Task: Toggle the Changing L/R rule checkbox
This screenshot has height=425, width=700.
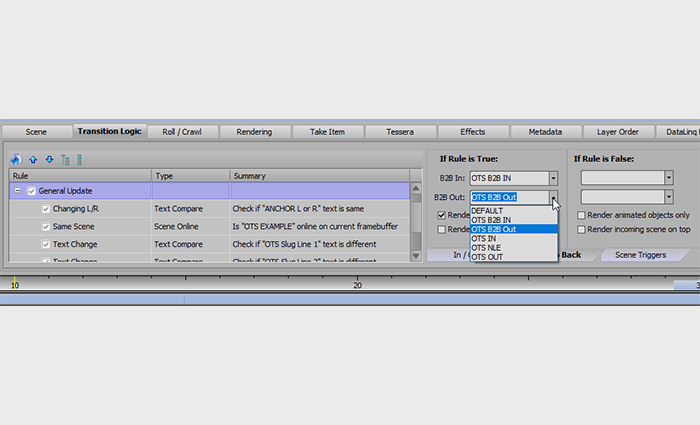Action: pos(46,209)
